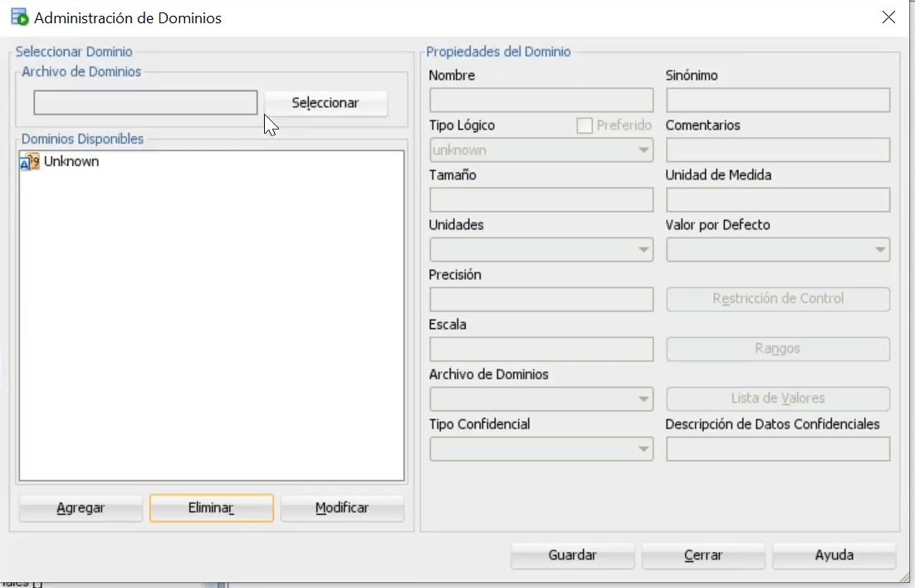Click the Seleccionar button
915x588 pixels.
click(x=325, y=102)
